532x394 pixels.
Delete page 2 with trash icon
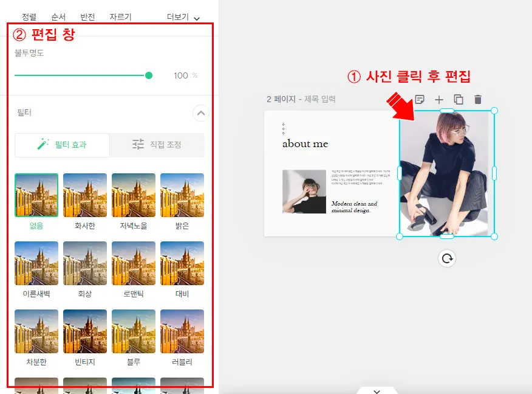[x=478, y=100]
